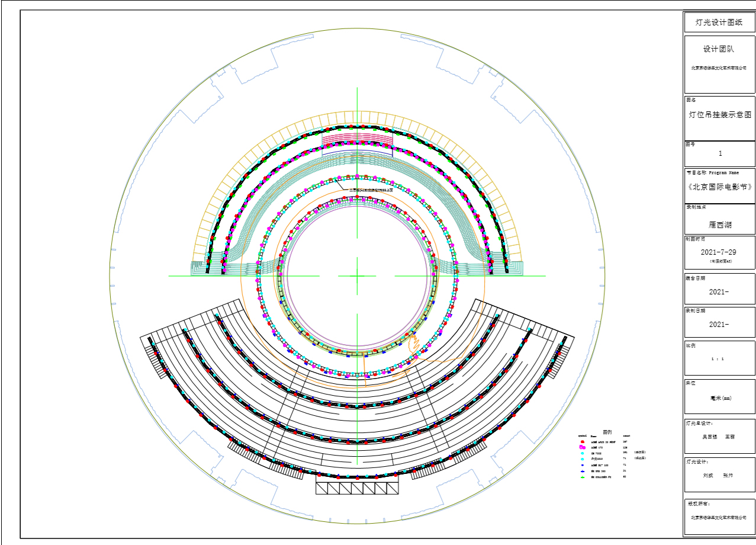
Task: Click the 版权所有 copyright cell
Action: tap(719, 517)
